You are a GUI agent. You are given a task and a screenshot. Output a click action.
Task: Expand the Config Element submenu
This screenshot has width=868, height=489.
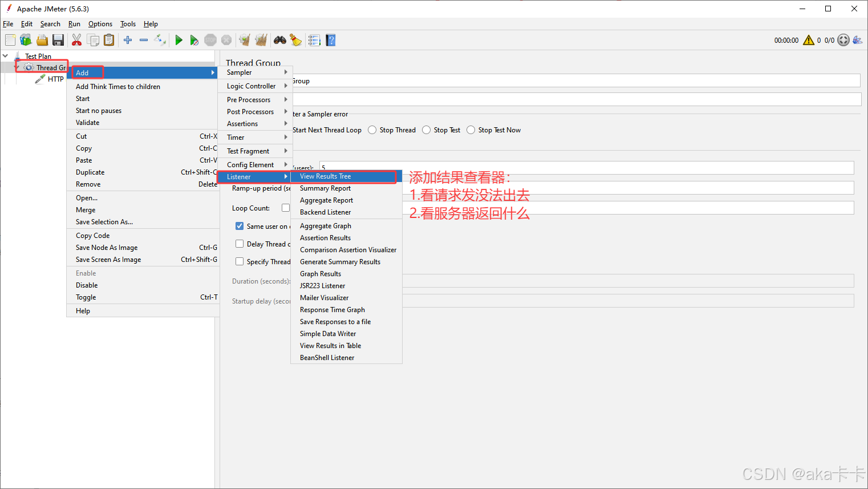(x=255, y=165)
